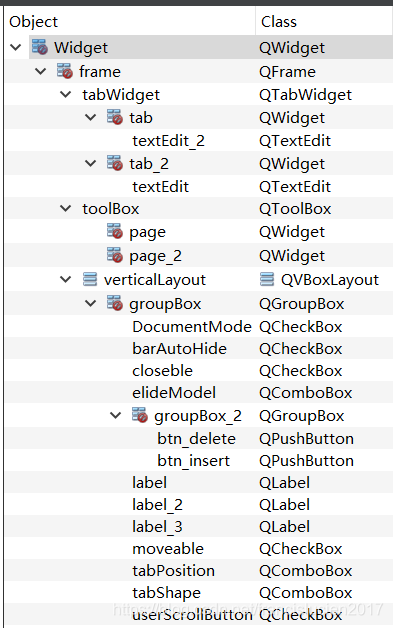
Task: Click the groupBox_2 row's icon
Action: coord(140,415)
